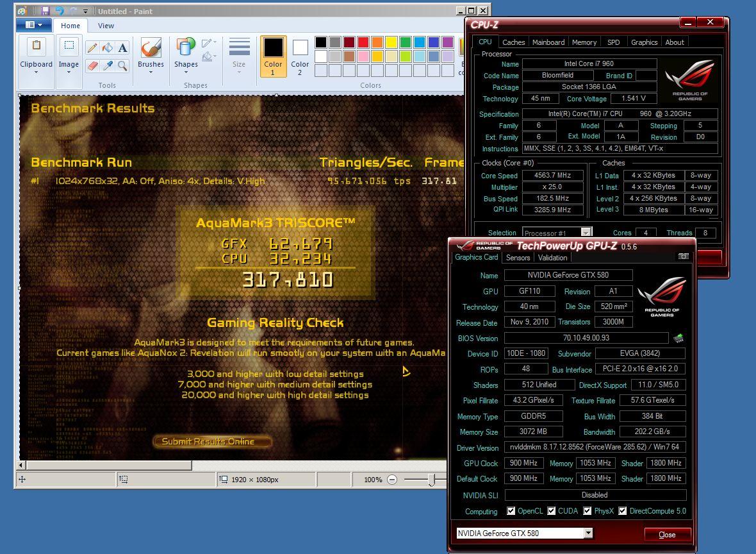756x554 pixels.
Task: Open the Validation tab in GPU-Z
Action: tap(552, 258)
